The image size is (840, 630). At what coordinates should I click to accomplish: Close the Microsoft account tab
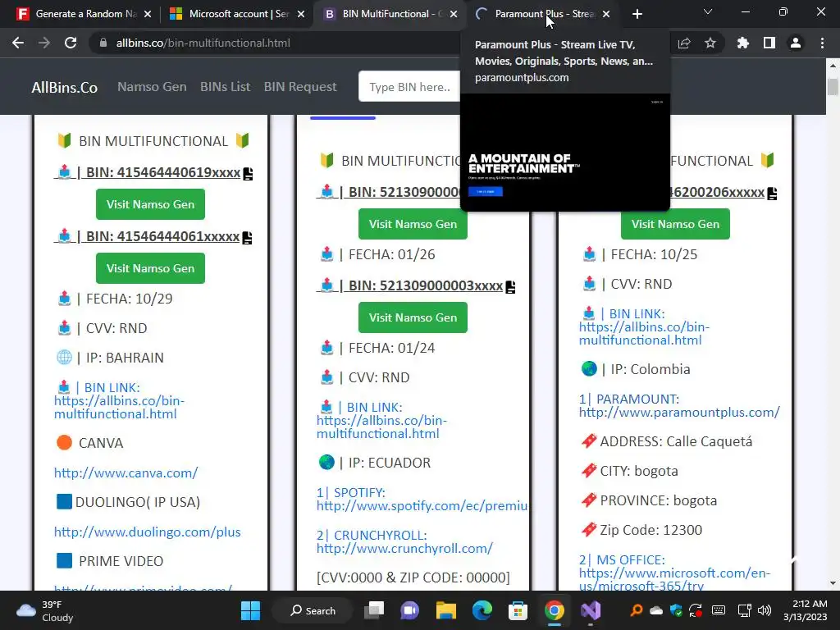tap(301, 14)
